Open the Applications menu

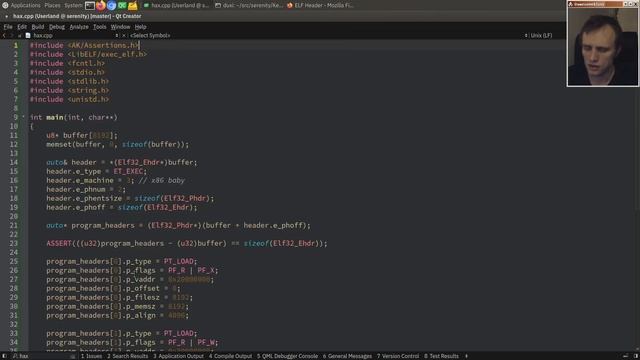(x=25, y=6)
